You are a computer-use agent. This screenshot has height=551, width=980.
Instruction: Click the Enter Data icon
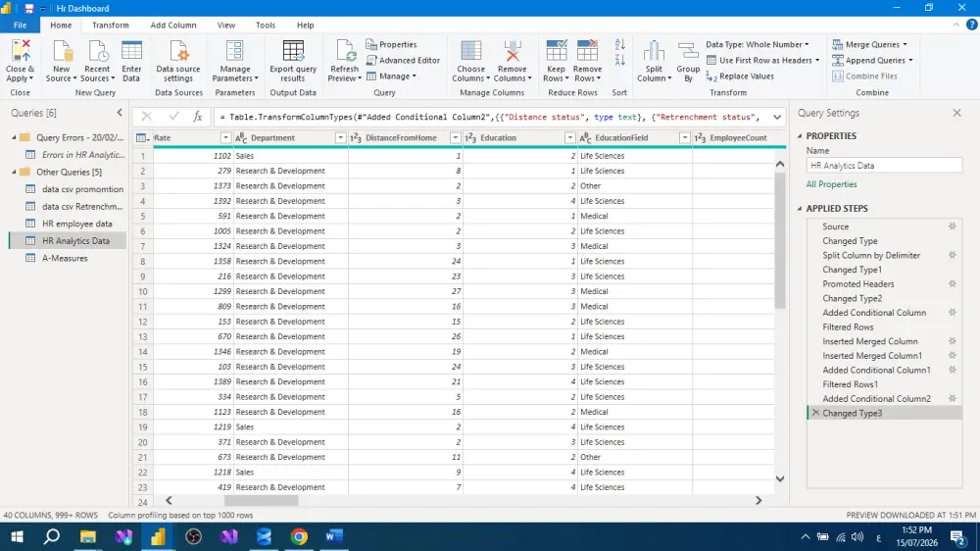pyautogui.click(x=131, y=51)
